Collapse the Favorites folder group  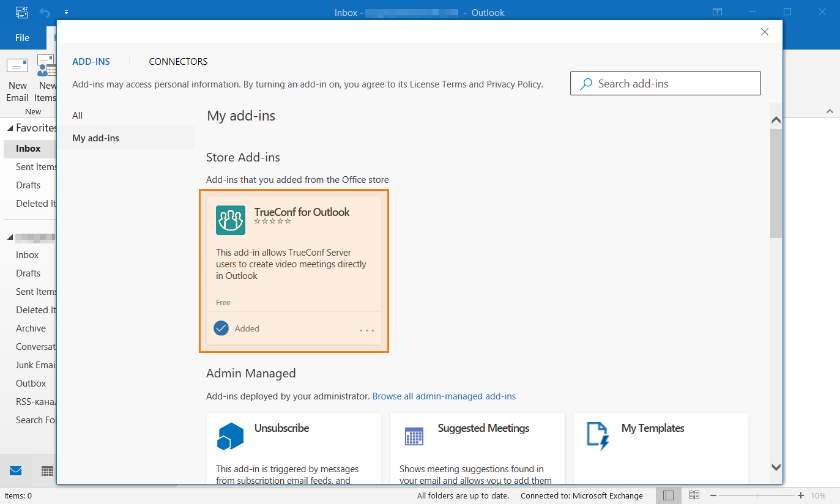pyautogui.click(x=10, y=128)
